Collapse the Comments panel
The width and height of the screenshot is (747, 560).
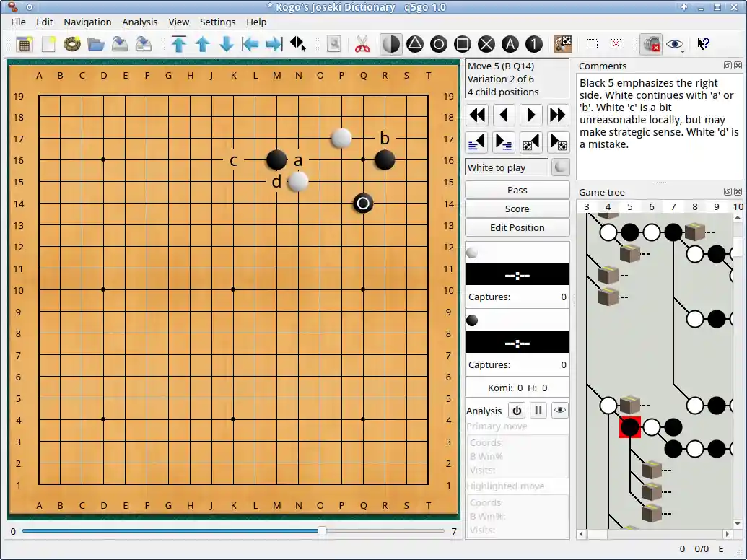(x=728, y=65)
